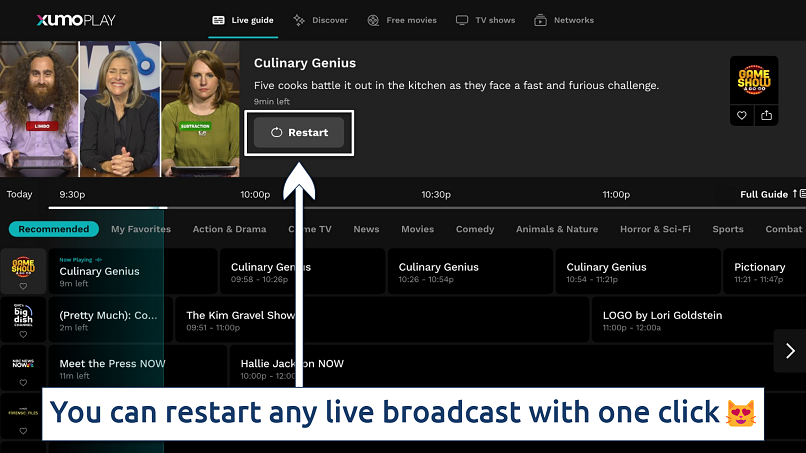The image size is (806, 453).
Task: Favorite the Game Show channel row heart
Action: [23, 286]
